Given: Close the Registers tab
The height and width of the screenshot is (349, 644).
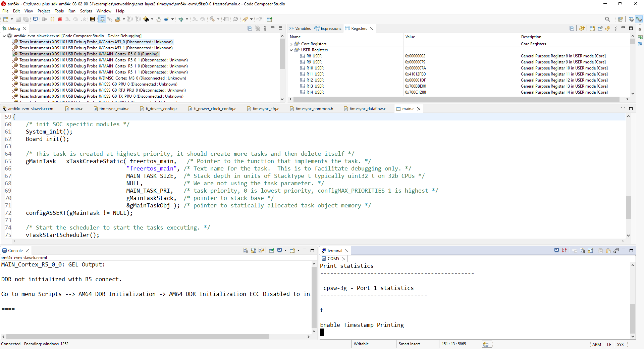Looking at the screenshot, I should (372, 29).
